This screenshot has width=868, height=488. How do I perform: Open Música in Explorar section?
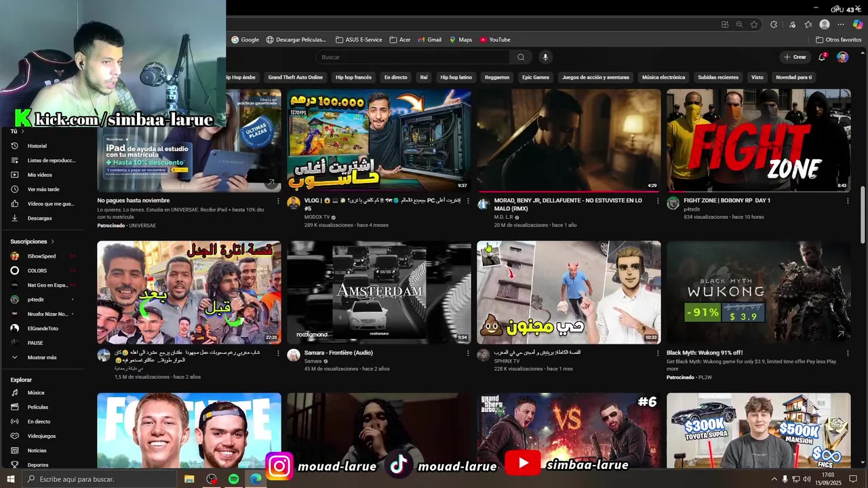point(36,392)
